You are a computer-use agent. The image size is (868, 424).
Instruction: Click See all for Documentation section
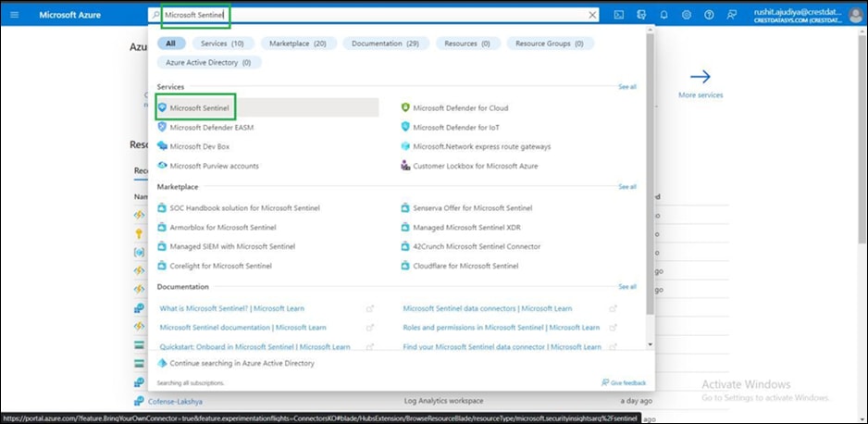(x=627, y=287)
